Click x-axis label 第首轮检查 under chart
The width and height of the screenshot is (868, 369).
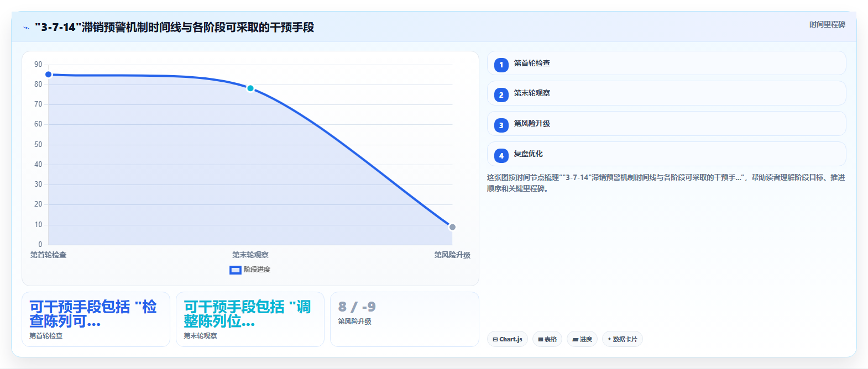click(x=48, y=255)
